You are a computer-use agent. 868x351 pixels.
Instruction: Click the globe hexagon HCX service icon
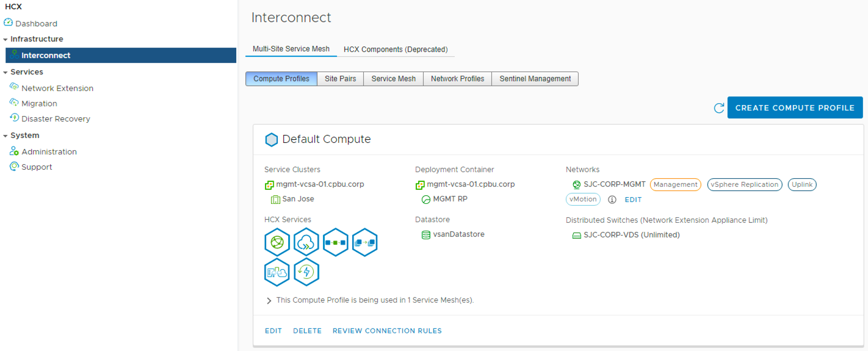pyautogui.click(x=277, y=242)
